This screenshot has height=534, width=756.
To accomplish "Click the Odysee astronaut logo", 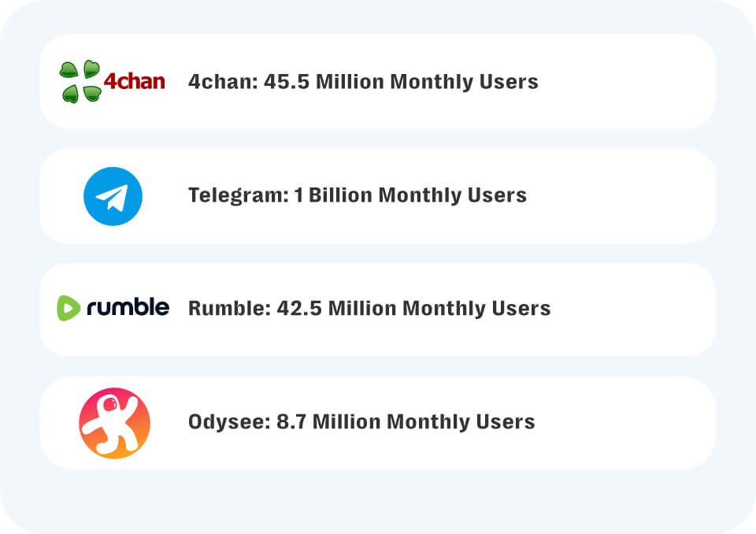I will tap(114, 423).
